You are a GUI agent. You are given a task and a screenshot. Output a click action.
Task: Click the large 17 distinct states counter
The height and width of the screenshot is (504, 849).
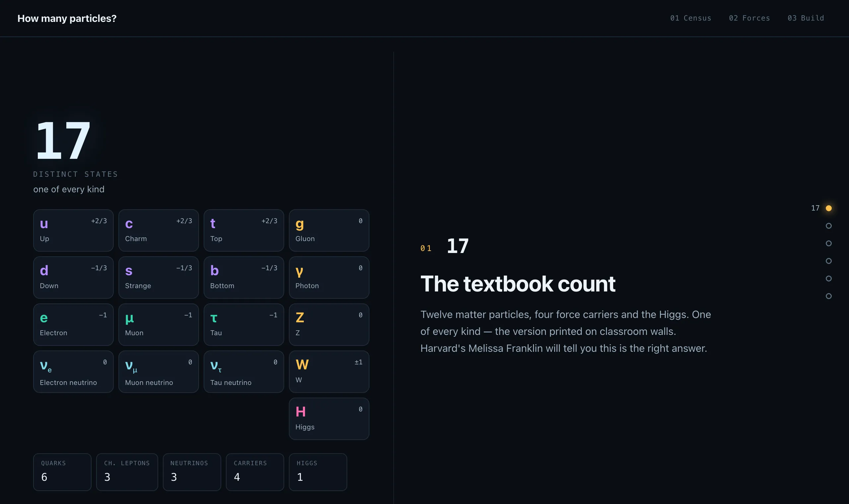click(x=63, y=141)
